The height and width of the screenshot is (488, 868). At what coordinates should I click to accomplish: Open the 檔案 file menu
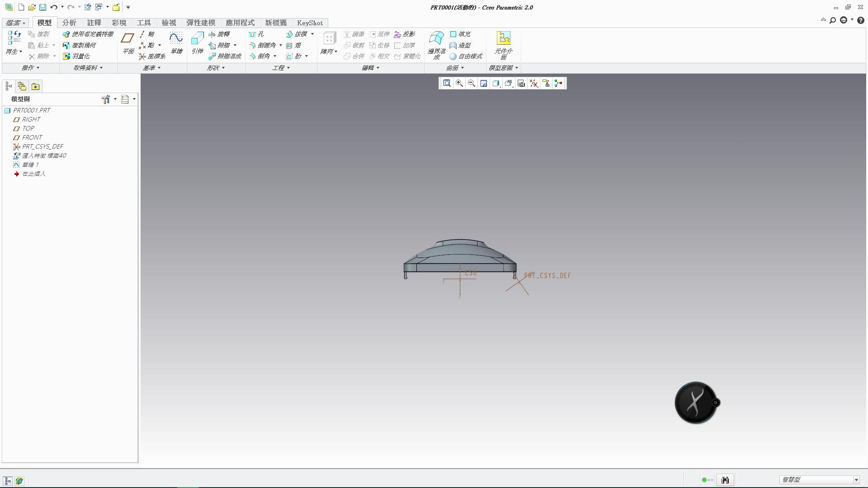point(15,23)
